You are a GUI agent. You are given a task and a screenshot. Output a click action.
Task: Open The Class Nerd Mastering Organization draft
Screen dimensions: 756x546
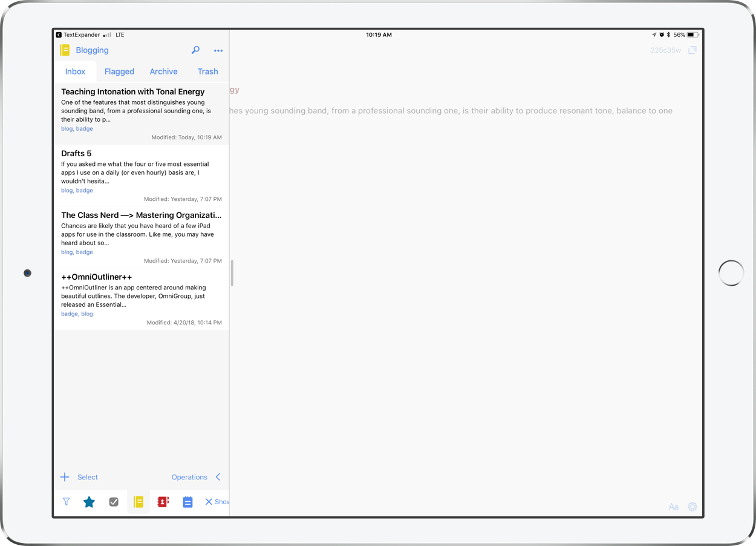coord(142,237)
